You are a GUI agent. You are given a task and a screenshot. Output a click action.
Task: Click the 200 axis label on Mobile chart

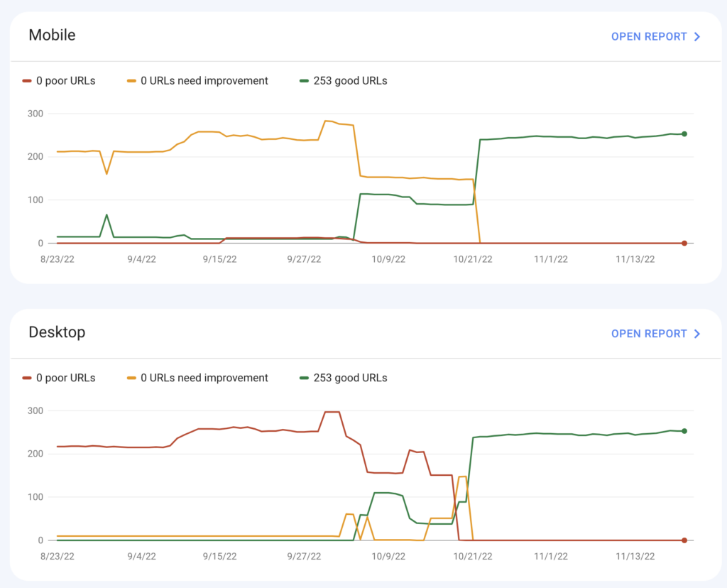(x=35, y=157)
